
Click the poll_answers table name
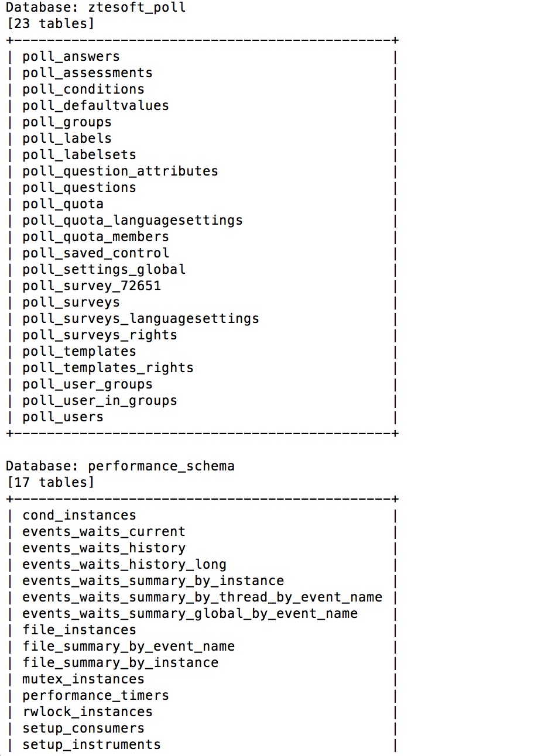pos(71,57)
